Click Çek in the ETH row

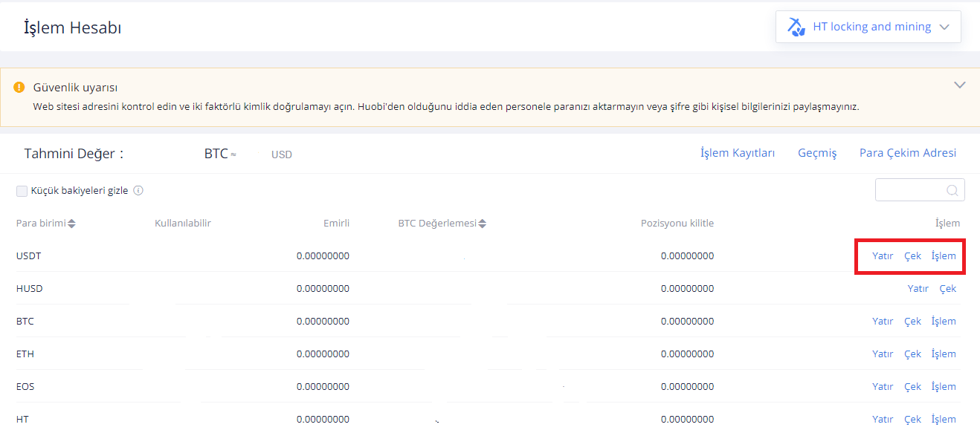point(912,354)
